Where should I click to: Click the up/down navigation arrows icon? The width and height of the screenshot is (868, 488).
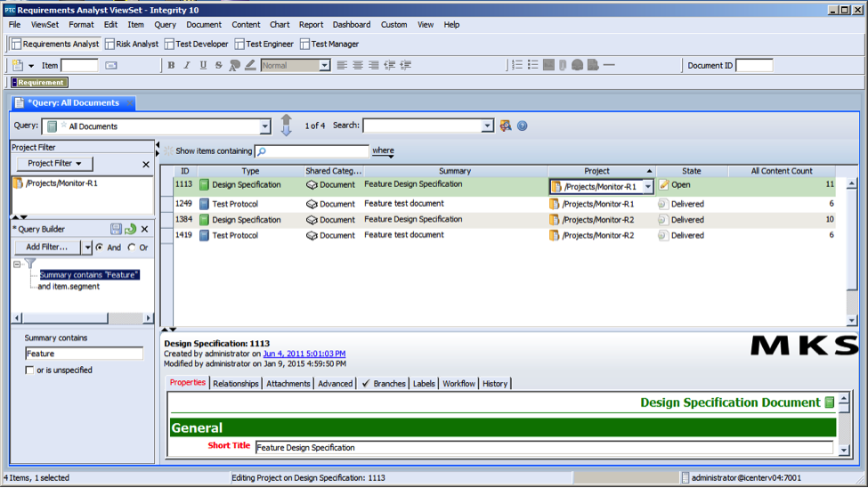coord(286,126)
